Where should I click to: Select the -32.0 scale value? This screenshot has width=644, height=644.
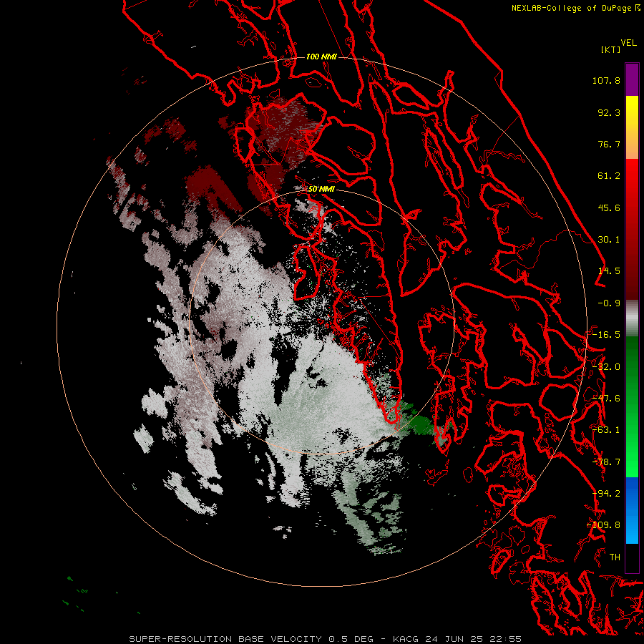606,367
